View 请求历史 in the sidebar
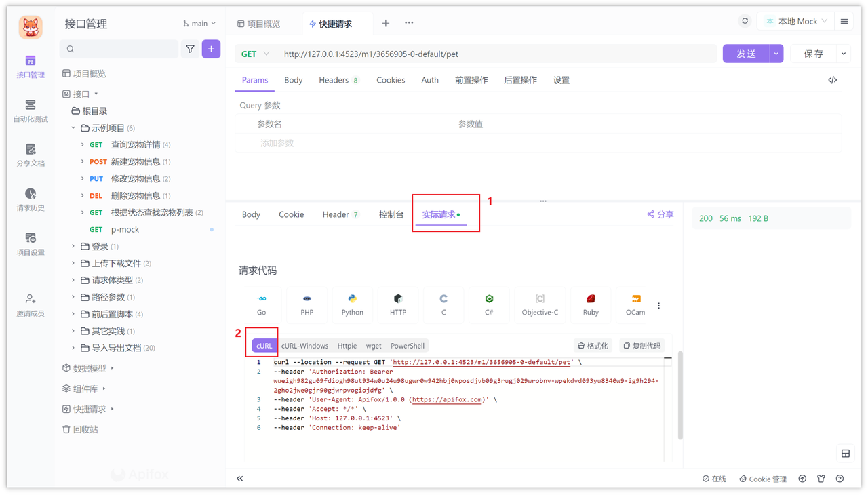 pos(29,200)
